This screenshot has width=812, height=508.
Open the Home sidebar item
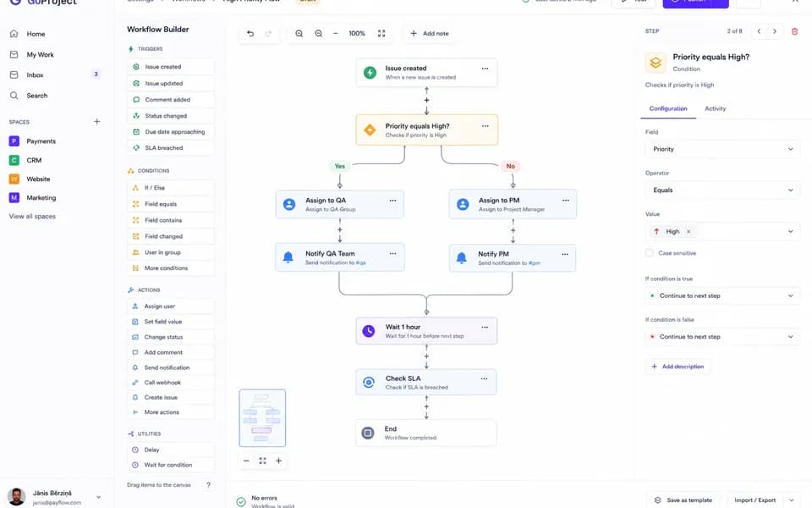pos(36,34)
